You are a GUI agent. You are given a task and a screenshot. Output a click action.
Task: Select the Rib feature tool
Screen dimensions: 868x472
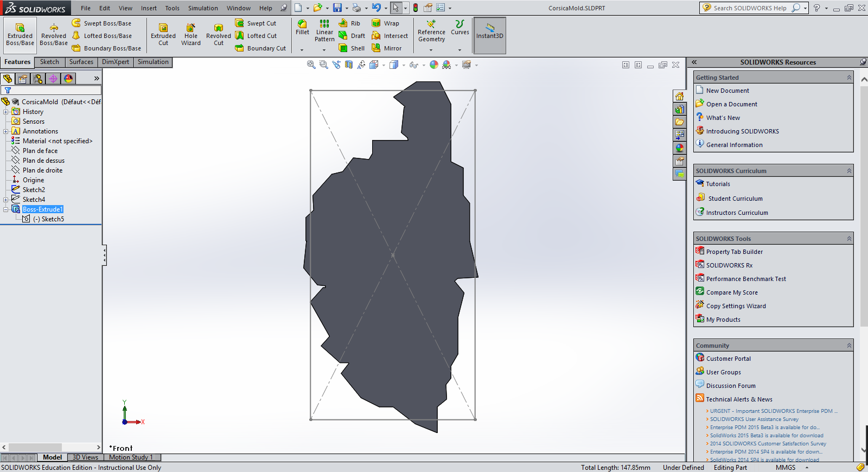coord(349,23)
